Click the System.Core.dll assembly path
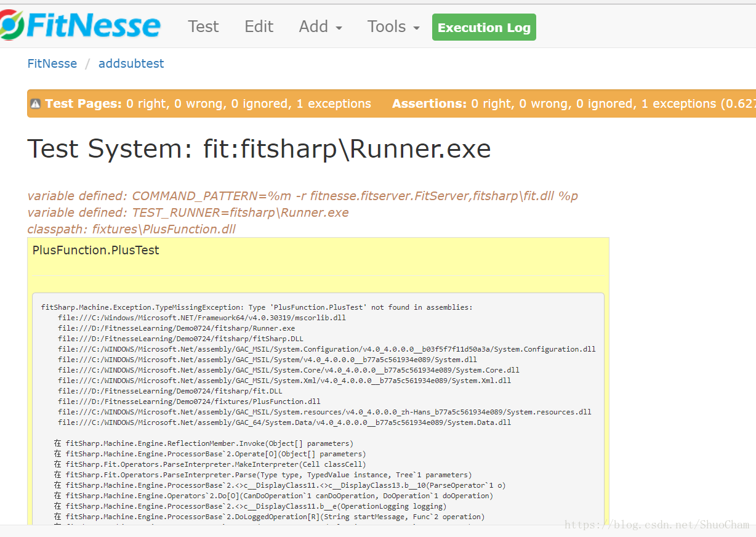Viewport: 756px width, 537px height. [289, 370]
